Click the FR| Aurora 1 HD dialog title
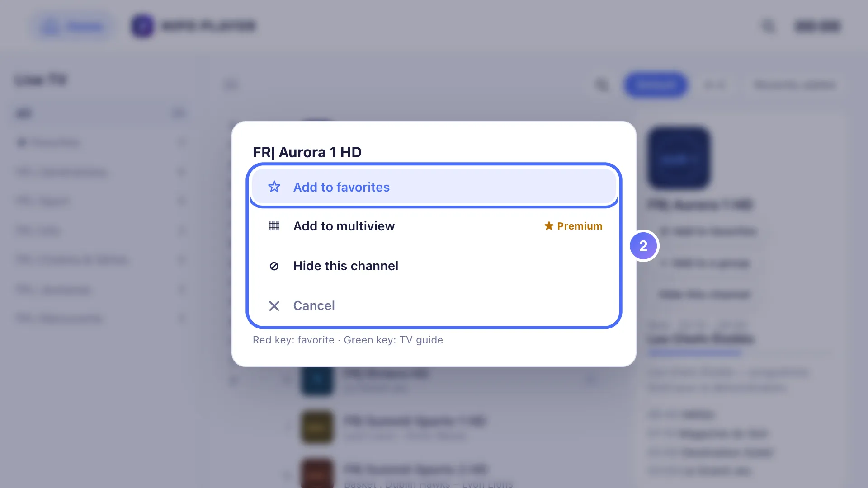 pos(307,152)
